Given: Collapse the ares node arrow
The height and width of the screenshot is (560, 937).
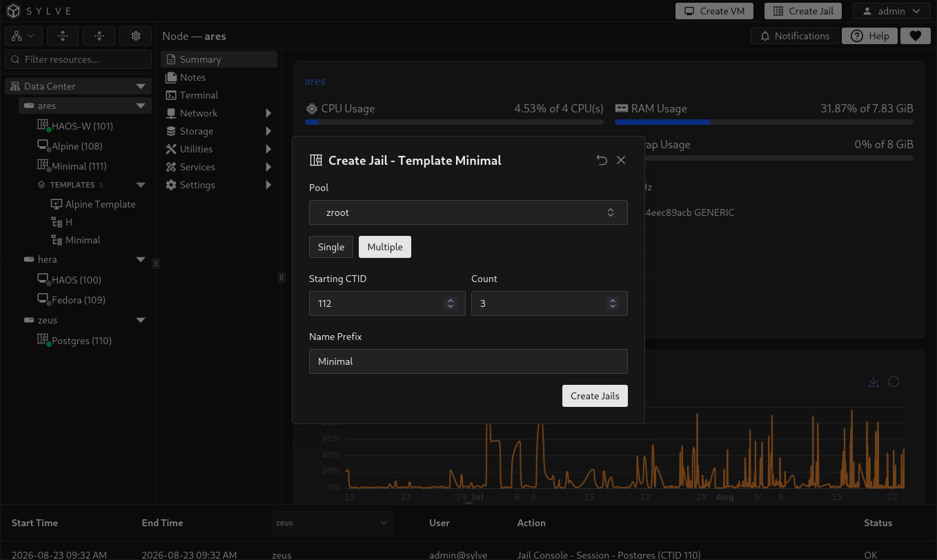Looking at the screenshot, I should click(x=141, y=106).
